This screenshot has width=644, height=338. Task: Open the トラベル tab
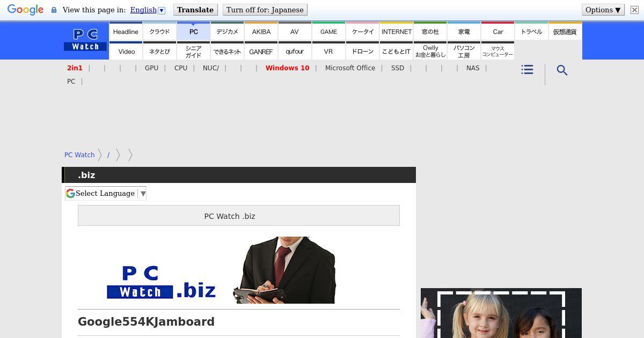pos(531,32)
